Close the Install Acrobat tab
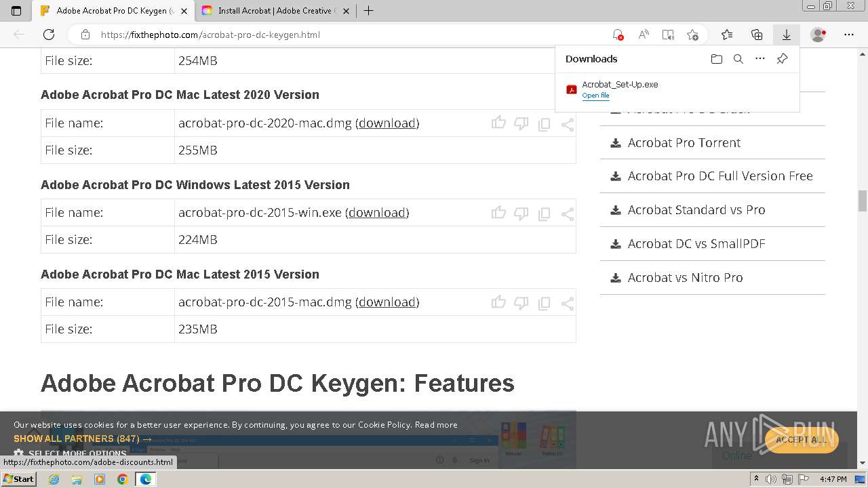The width and height of the screenshot is (868, 488). click(346, 11)
